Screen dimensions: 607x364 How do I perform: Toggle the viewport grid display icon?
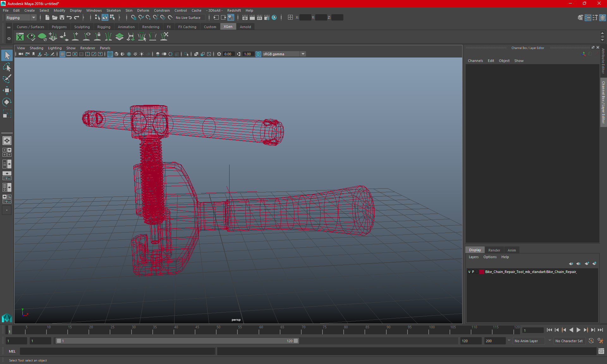62,54
